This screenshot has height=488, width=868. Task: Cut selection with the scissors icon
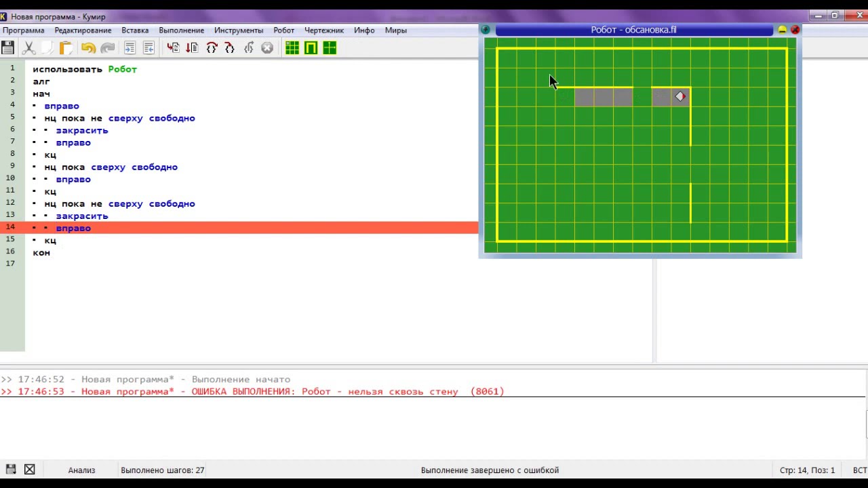click(x=28, y=47)
